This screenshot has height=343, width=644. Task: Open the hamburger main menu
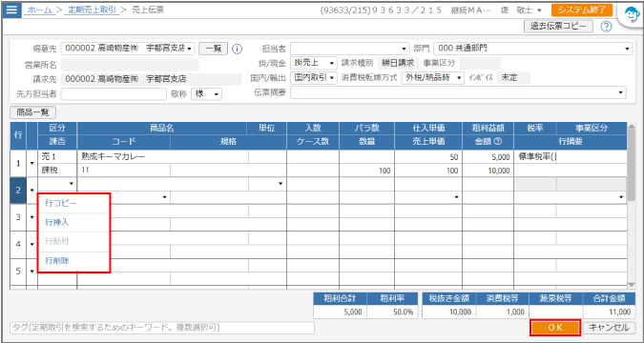click(11, 10)
